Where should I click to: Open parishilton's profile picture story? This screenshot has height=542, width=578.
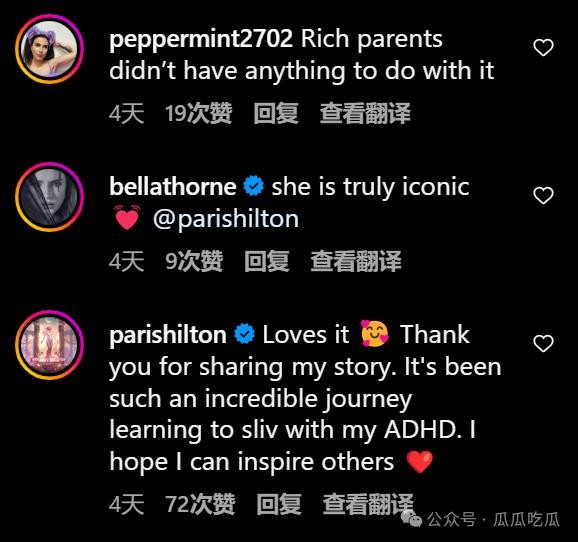tap(49, 345)
